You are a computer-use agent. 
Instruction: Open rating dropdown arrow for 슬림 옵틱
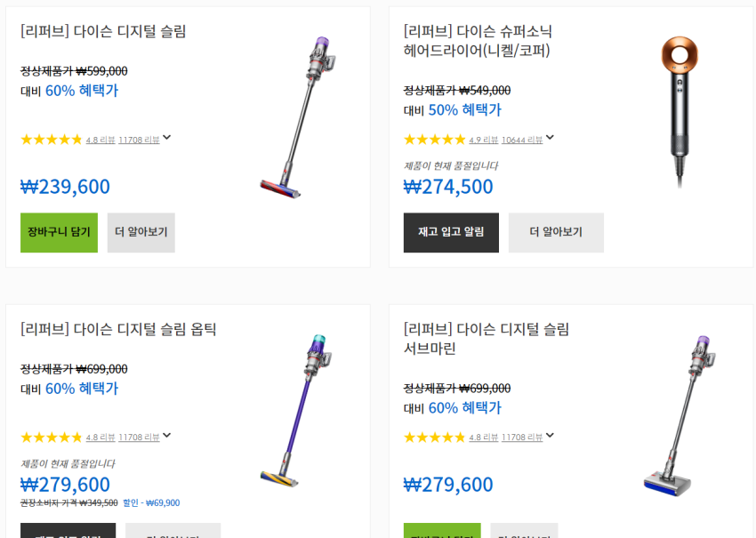pyautogui.click(x=167, y=436)
